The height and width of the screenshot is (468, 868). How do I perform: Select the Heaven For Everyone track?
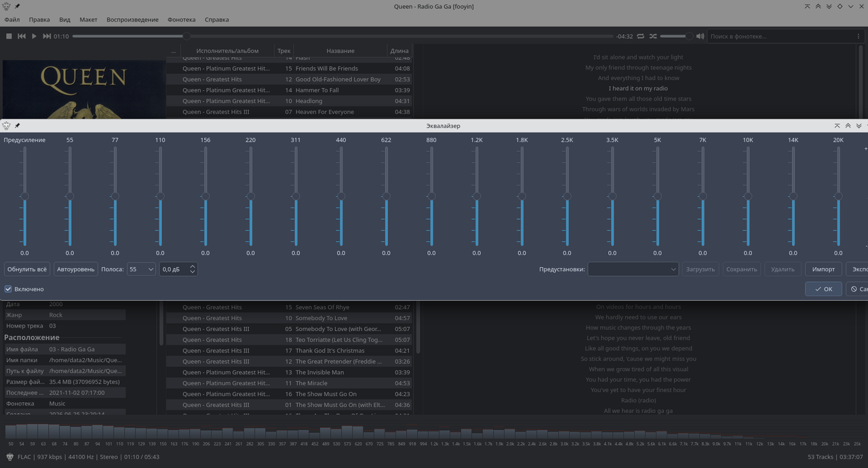coord(289,112)
